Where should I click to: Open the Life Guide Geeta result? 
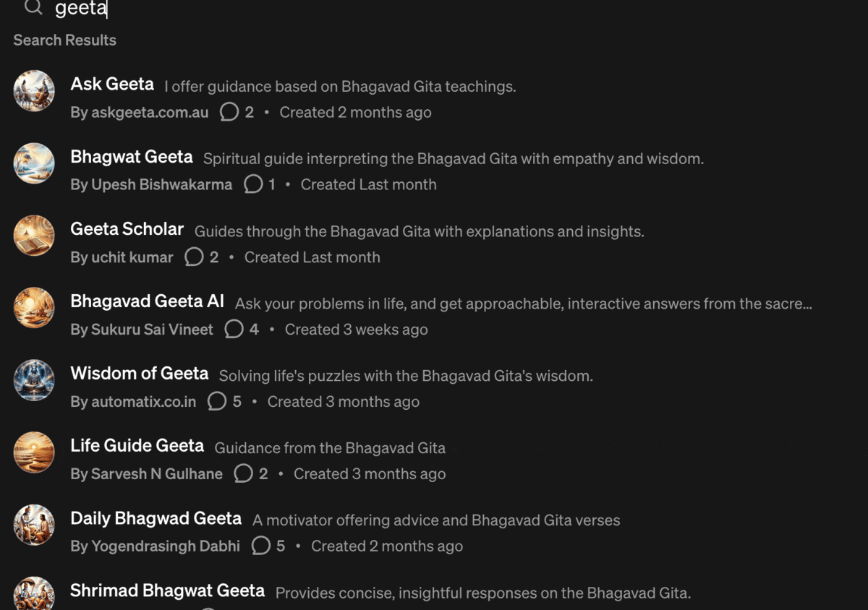click(x=137, y=446)
